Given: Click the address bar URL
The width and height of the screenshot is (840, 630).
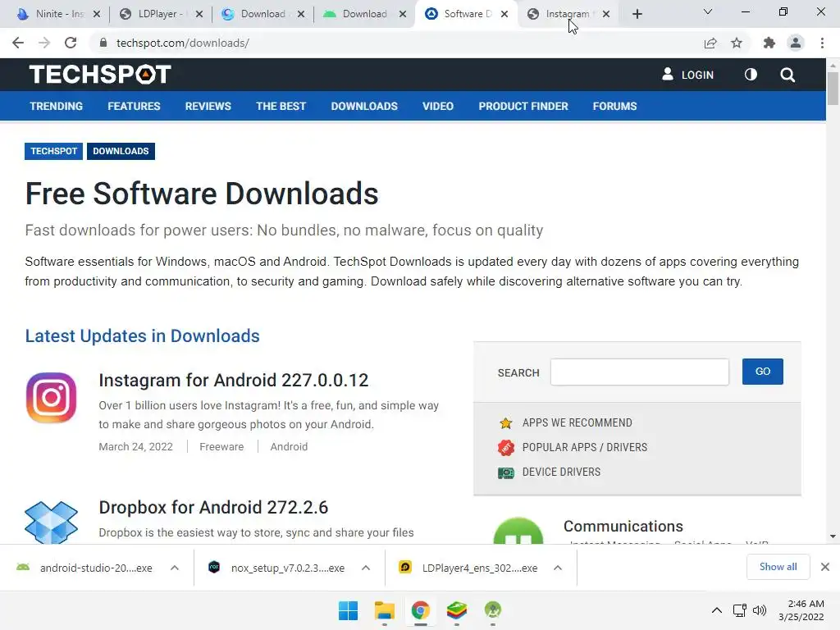Looking at the screenshot, I should 183,43.
